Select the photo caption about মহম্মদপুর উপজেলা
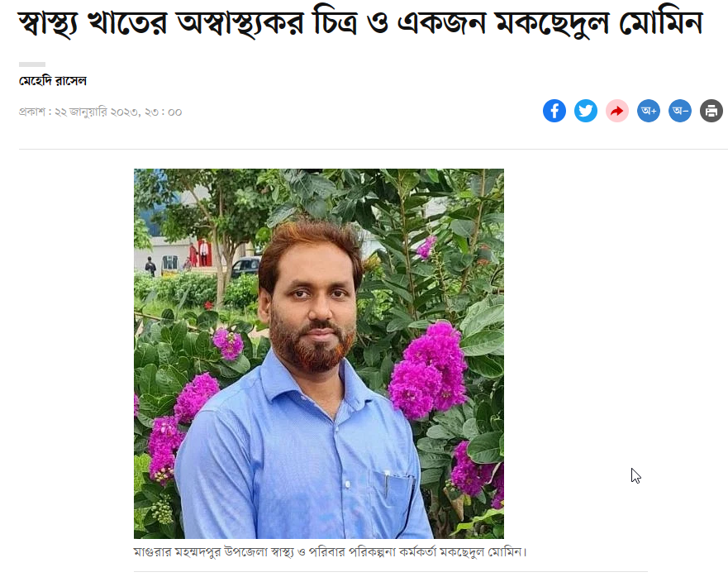This screenshot has width=728, height=577. 330,552
